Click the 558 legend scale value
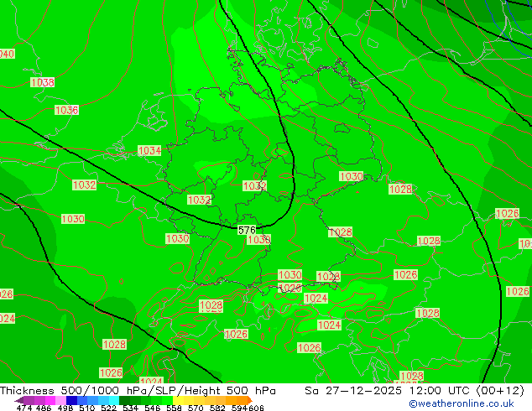 click(174, 408)
